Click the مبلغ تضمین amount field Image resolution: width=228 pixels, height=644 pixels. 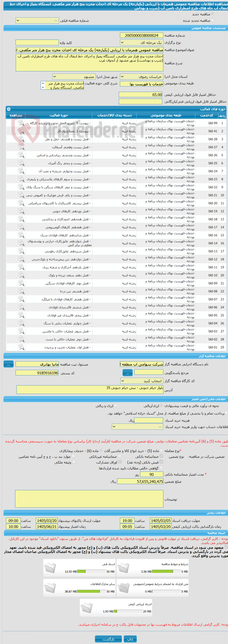[140, 481]
